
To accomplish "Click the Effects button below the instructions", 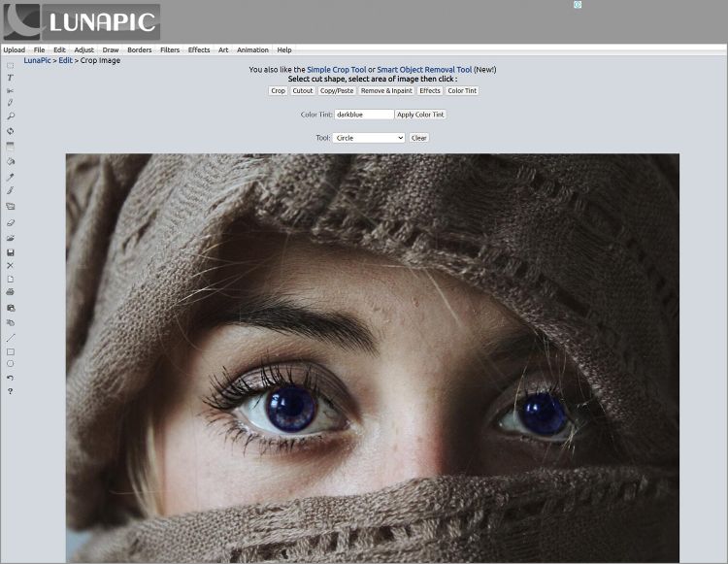I will [x=429, y=91].
